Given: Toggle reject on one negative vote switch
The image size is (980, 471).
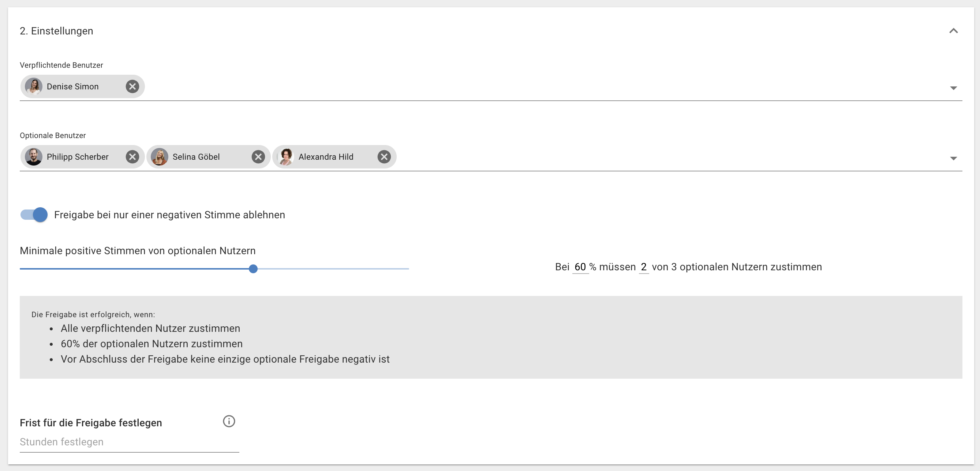Looking at the screenshot, I should 34,215.
